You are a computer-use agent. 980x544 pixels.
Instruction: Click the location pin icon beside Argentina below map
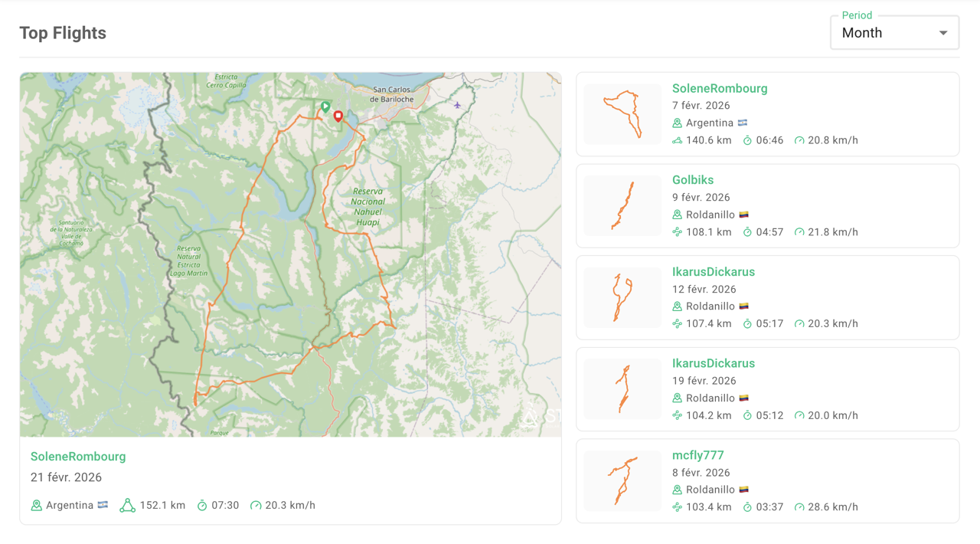point(36,506)
